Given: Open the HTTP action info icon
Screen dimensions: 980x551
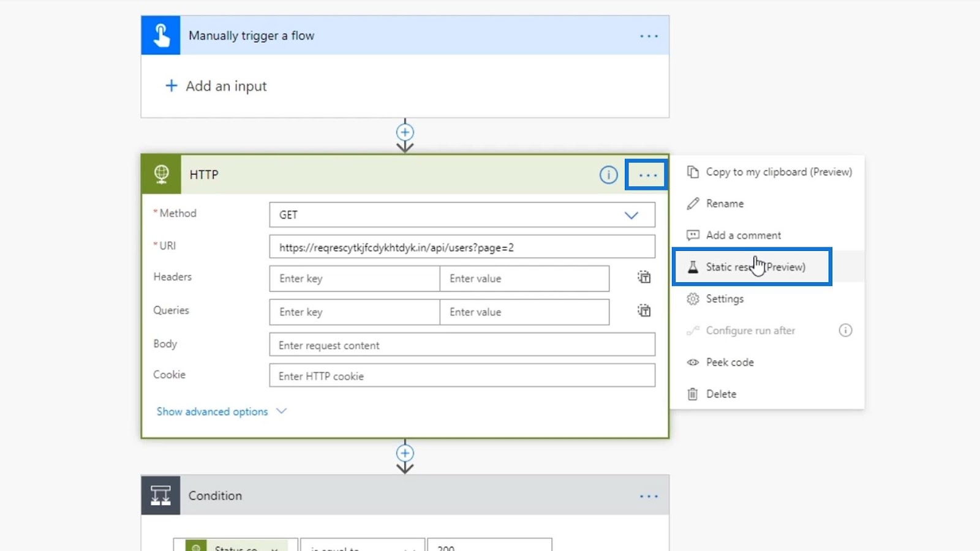Looking at the screenshot, I should (608, 175).
